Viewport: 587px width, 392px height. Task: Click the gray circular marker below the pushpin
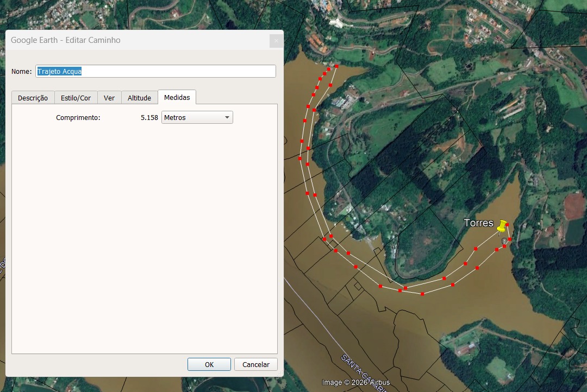click(x=504, y=241)
